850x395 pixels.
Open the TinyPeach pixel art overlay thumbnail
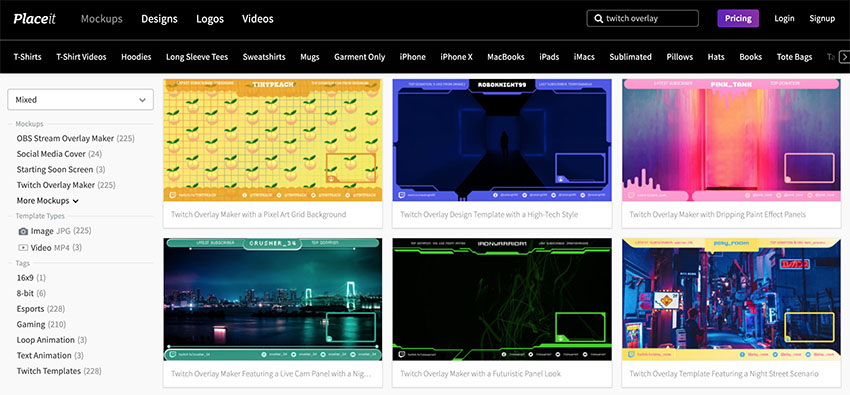(x=273, y=140)
